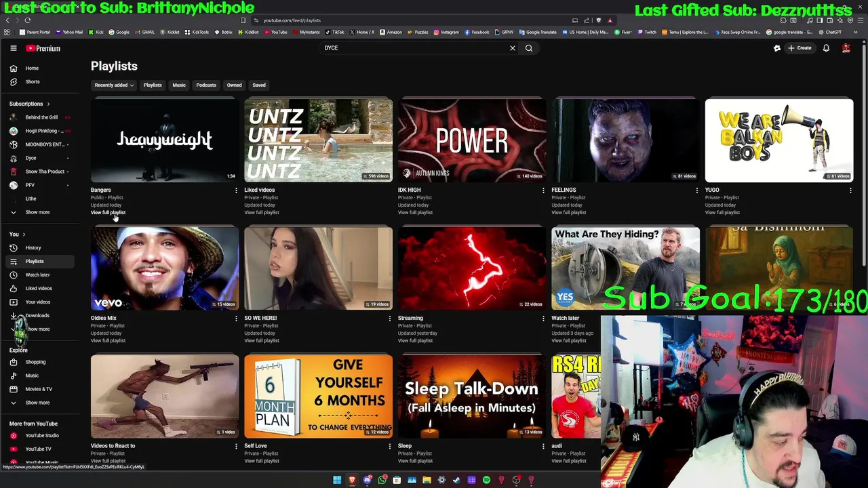Screen dimensions: 868x488
Task: Open Shorts from the sidebar
Action: pyautogui.click(x=32, y=81)
